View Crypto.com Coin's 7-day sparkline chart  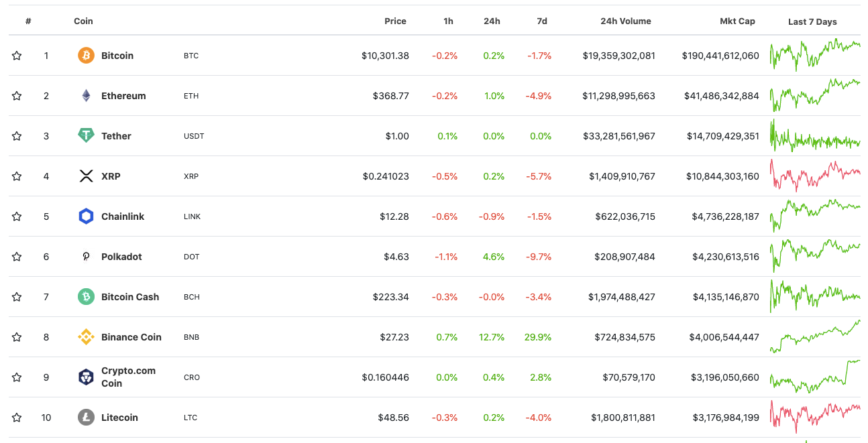(x=815, y=377)
